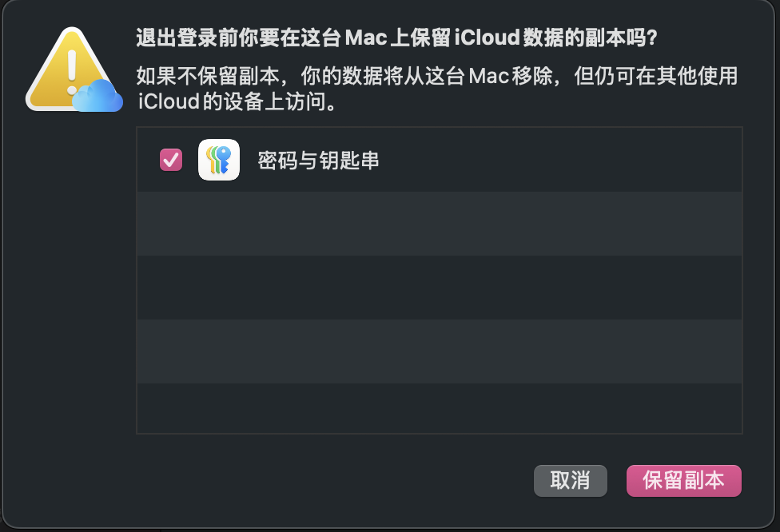Screen dimensions: 780x532
Task: Click the lighter empty row directly under 密码与钥匙串
Action: click(x=440, y=224)
